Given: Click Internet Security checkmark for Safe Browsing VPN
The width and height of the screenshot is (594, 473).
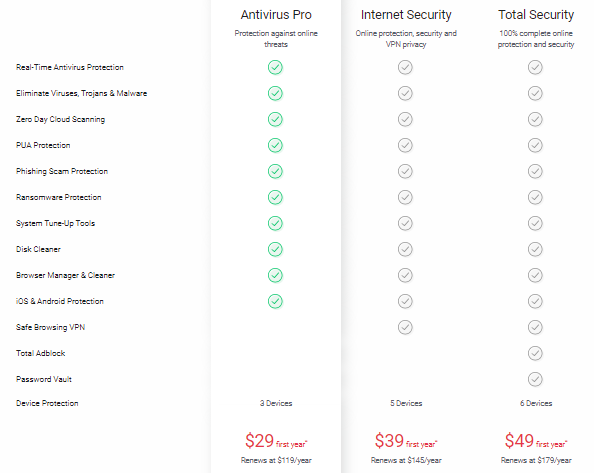Looking at the screenshot, I should [x=405, y=327].
